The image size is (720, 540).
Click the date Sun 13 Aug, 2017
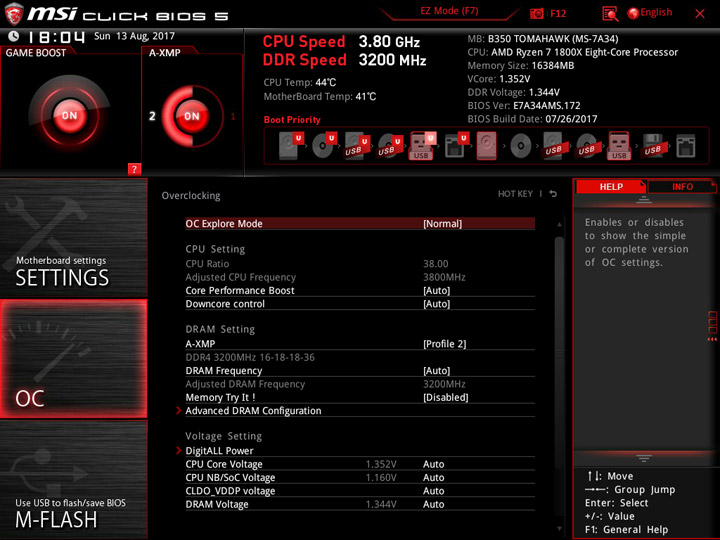(x=135, y=36)
